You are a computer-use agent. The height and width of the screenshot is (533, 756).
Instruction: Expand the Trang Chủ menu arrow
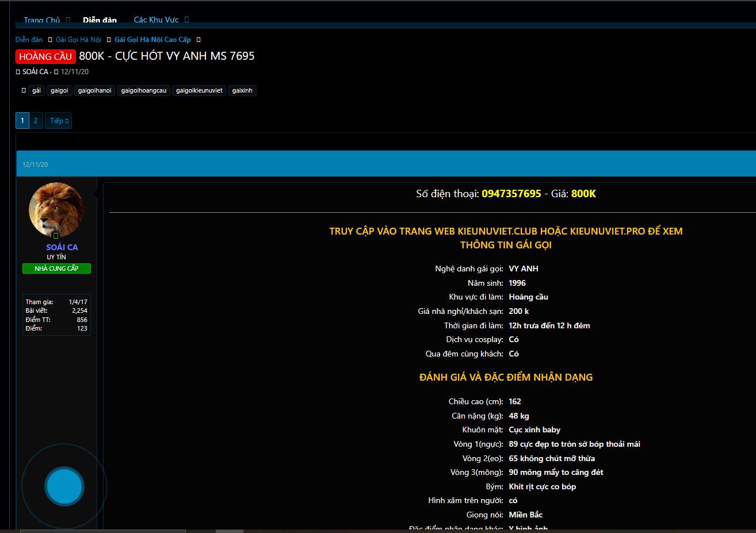pos(68,20)
